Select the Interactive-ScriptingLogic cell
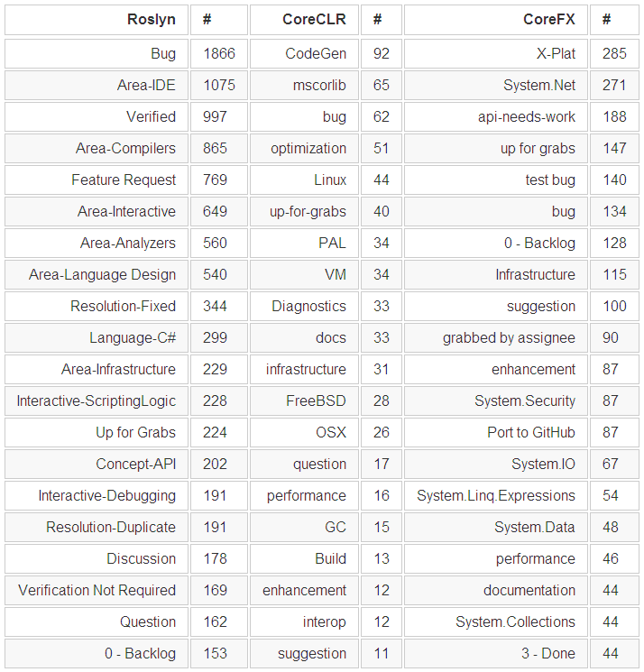 point(97,401)
